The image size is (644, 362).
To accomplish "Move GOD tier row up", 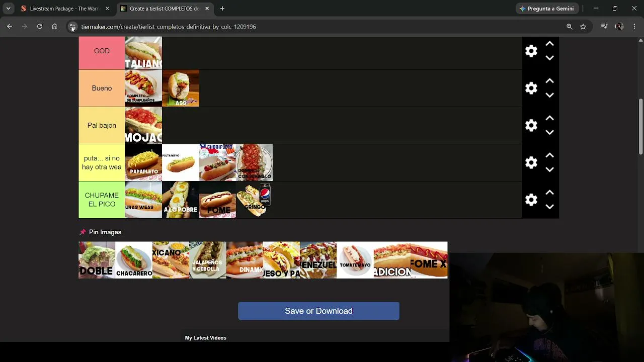I will coord(549,44).
